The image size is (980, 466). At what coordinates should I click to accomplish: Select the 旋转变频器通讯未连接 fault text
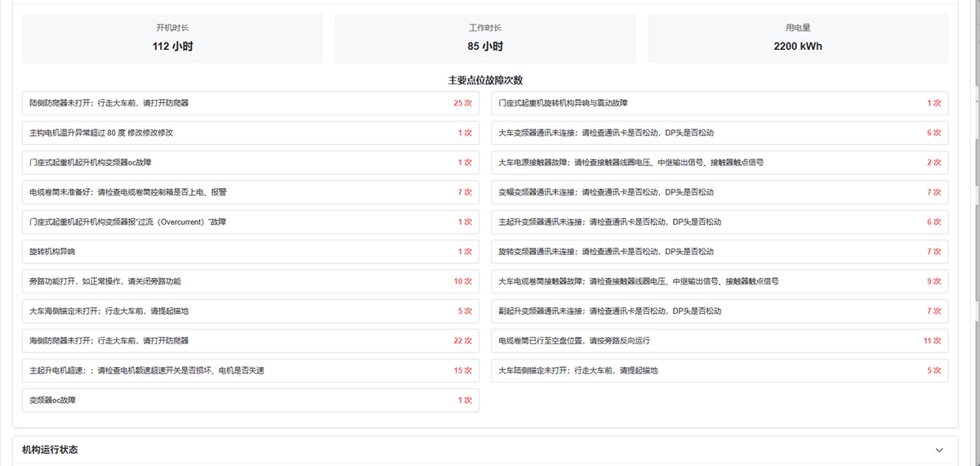(x=606, y=252)
